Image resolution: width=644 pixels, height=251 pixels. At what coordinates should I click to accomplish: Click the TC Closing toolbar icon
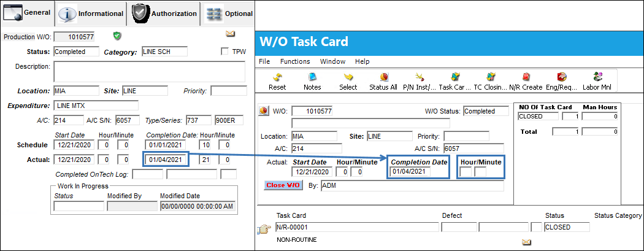490,82
